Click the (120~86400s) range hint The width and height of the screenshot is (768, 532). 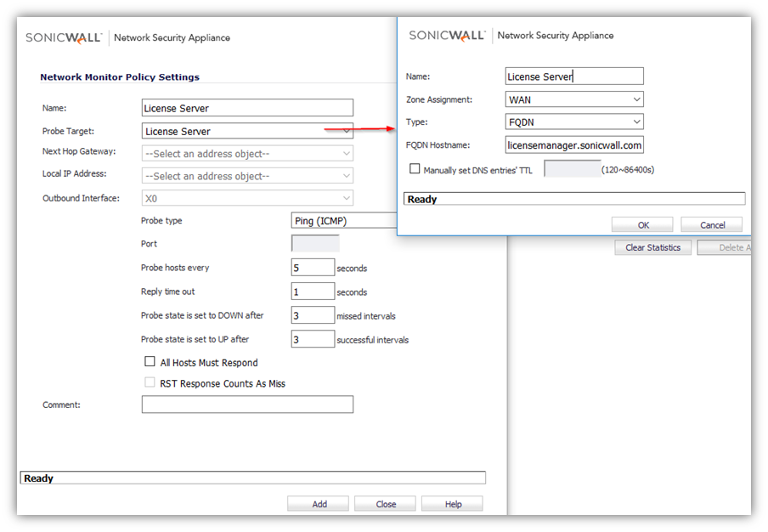coord(628,169)
